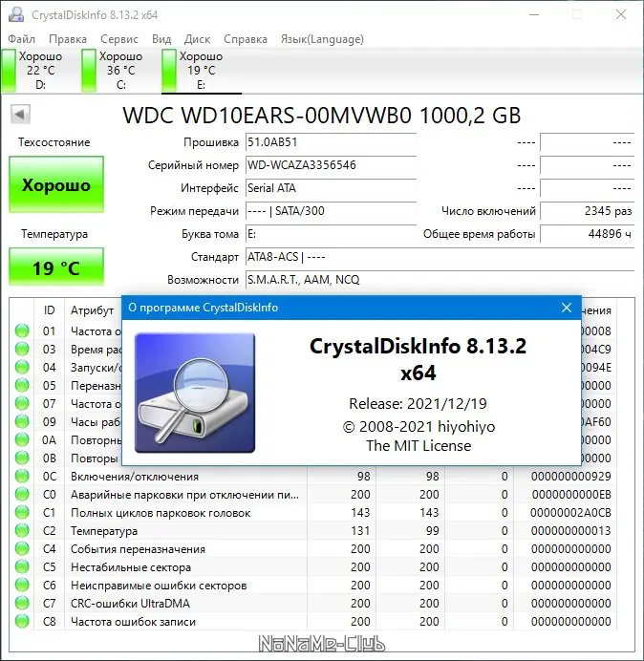644x661 pixels.
Task: Open the Диск menu
Action: point(197,39)
